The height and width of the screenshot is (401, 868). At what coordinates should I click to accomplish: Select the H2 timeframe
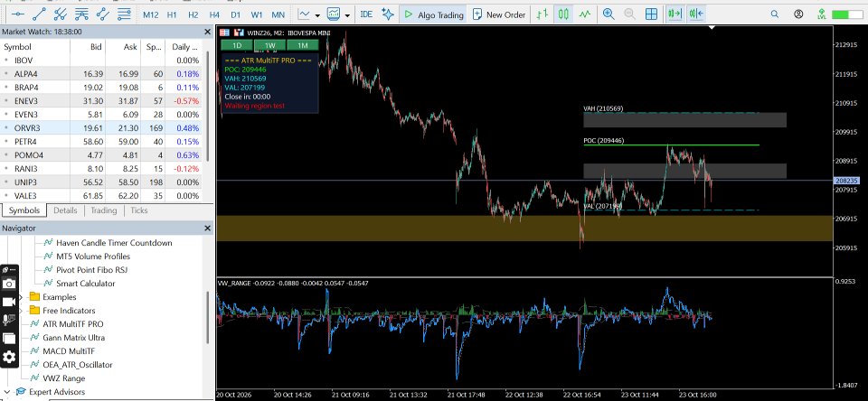(193, 15)
